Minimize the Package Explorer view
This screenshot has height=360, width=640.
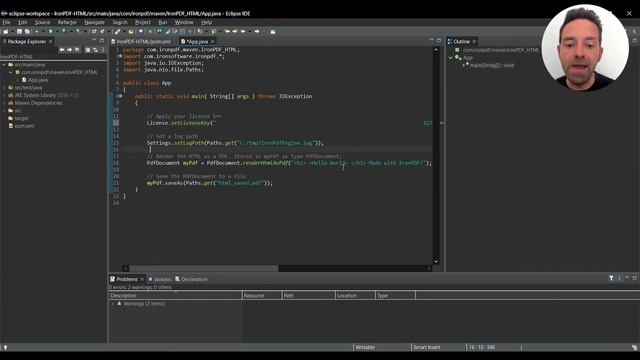tap(94, 40)
